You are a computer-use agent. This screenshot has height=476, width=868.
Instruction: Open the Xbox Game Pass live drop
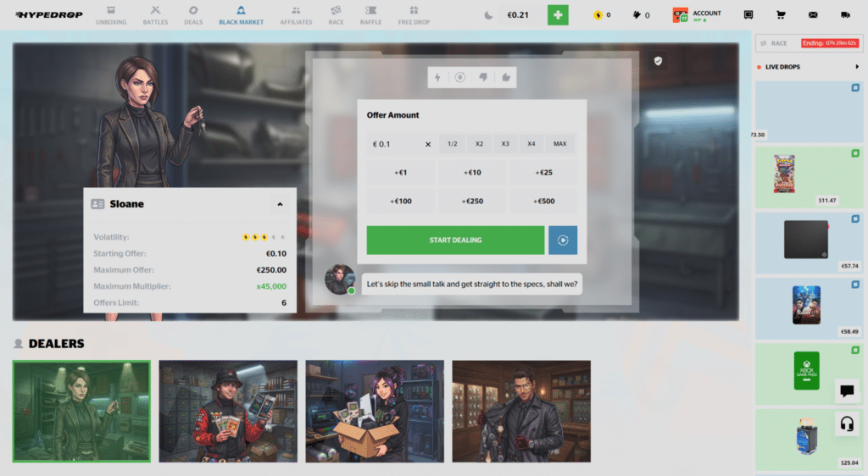click(x=809, y=374)
